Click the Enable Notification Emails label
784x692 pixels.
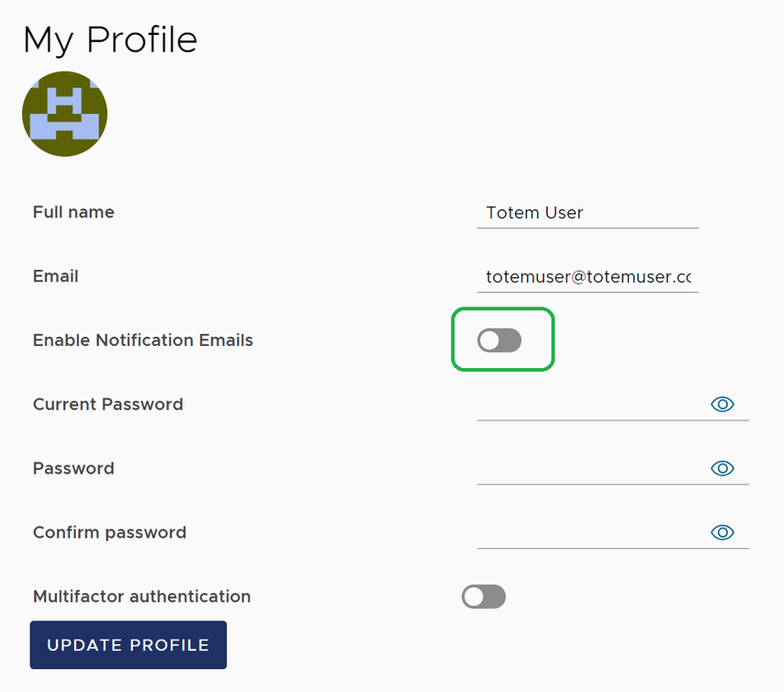[x=142, y=340]
